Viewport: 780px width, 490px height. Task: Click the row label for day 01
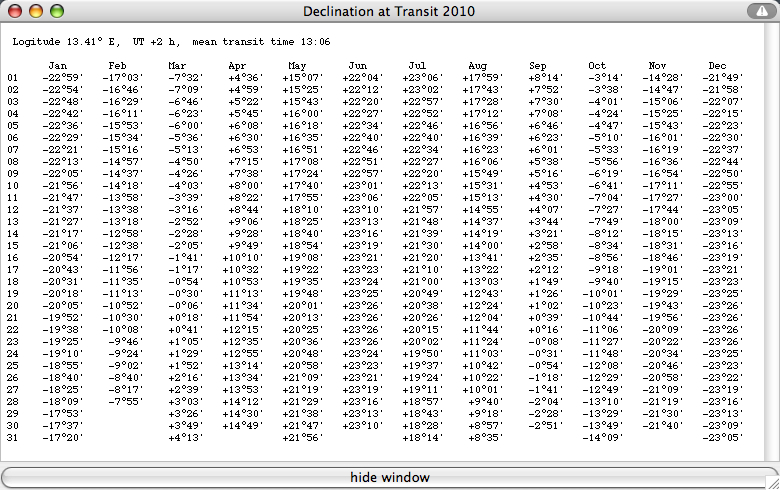coord(13,77)
